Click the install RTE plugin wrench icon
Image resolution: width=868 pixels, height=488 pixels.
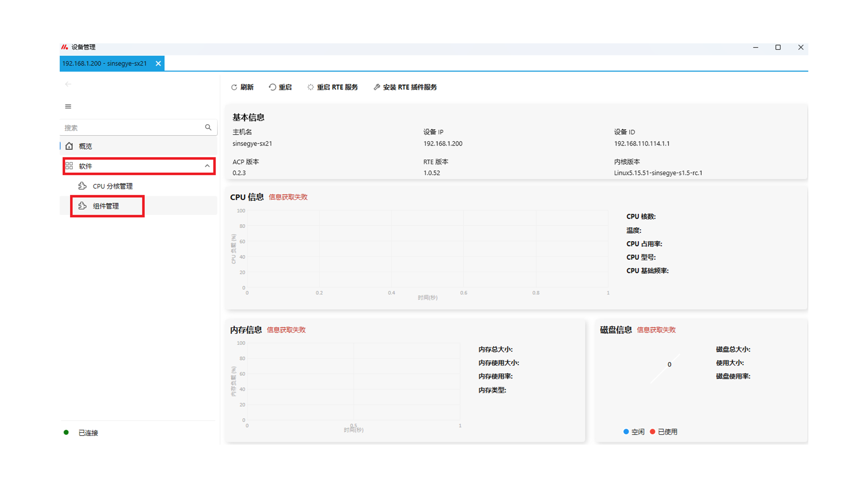(377, 87)
